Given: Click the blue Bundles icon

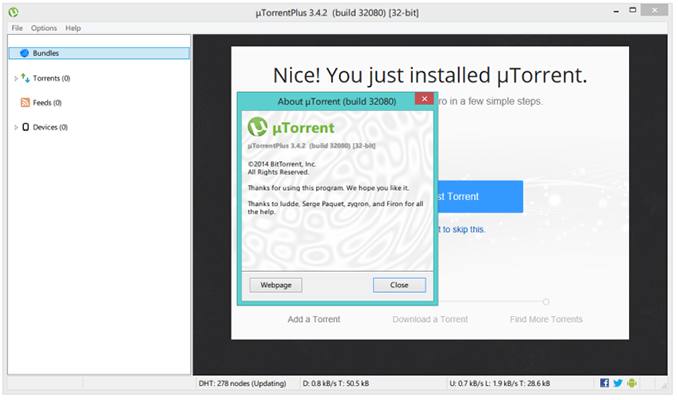Looking at the screenshot, I should point(25,53).
